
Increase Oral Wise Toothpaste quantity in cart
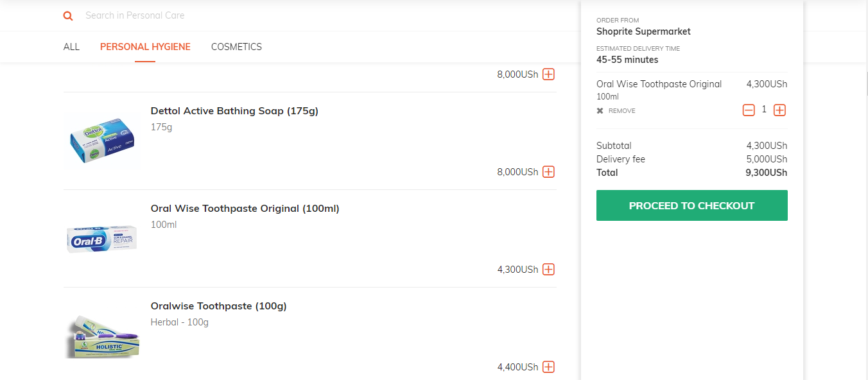point(779,110)
